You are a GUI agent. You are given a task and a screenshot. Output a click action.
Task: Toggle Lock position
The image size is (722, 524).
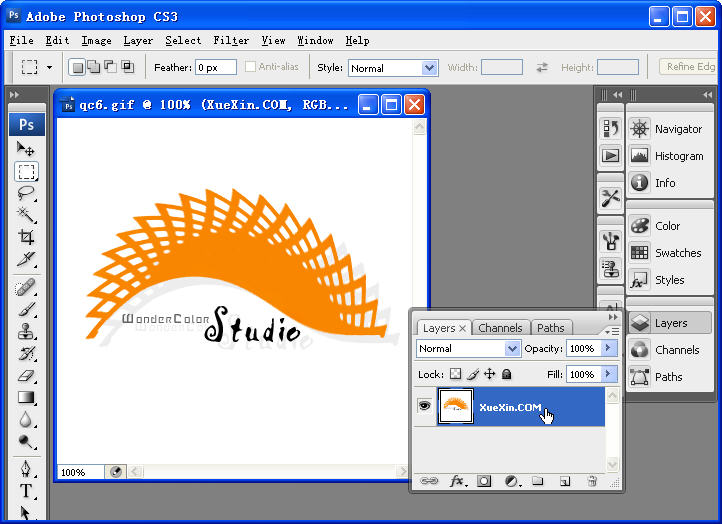click(x=489, y=374)
